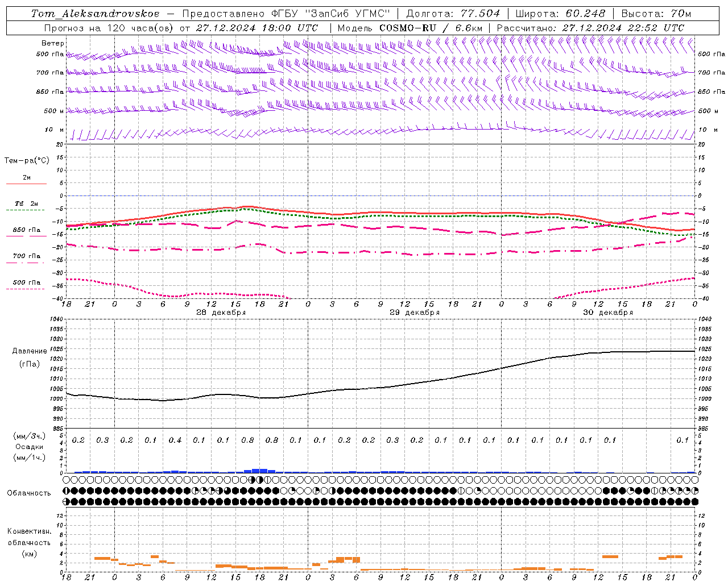This screenshot has height=582, width=728.
Task: Select the 0.4 precipitation amount value
Action: 175,440
